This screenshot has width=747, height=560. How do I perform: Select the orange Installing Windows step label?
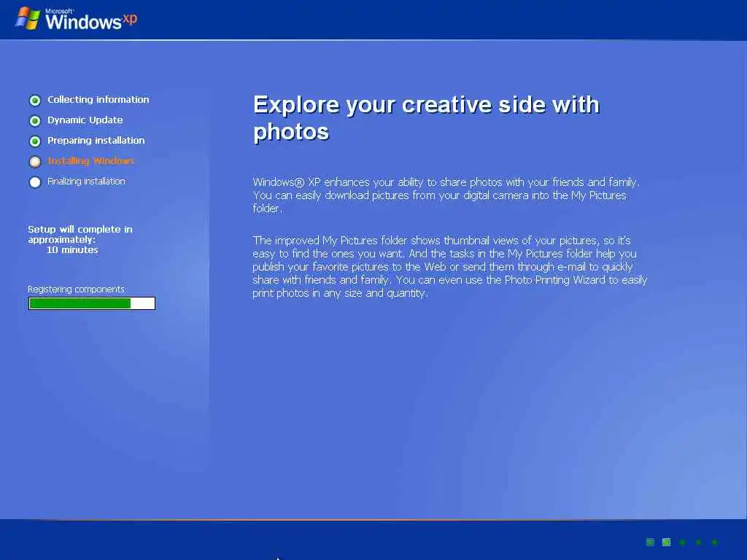tap(91, 161)
